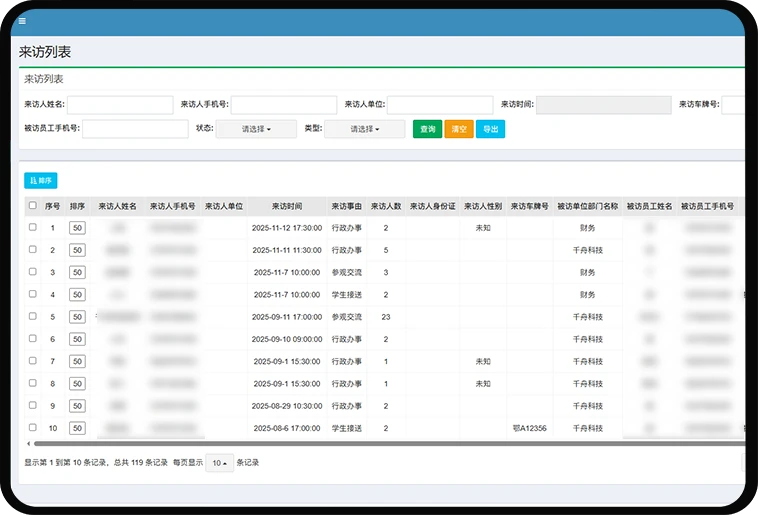The width and height of the screenshot is (758, 515).
Task: Expand the records-per-page dropdown showing 10
Action: [x=219, y=463]
